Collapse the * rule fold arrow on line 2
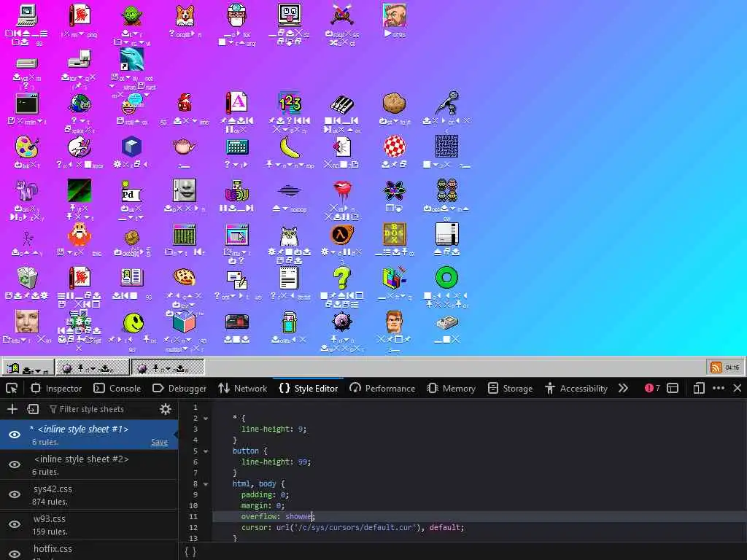 [206, 419]
